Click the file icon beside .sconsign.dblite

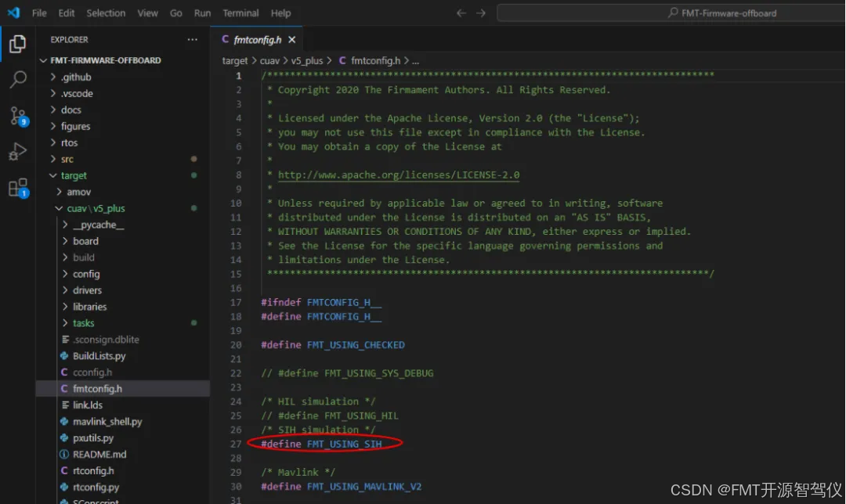coord(65,339)
